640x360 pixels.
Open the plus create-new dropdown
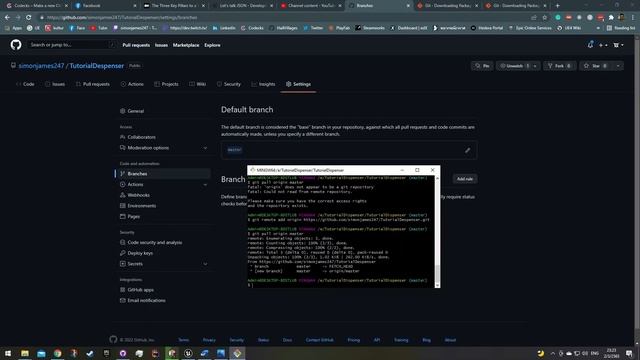pyautogui.click(x=603, y=45)
